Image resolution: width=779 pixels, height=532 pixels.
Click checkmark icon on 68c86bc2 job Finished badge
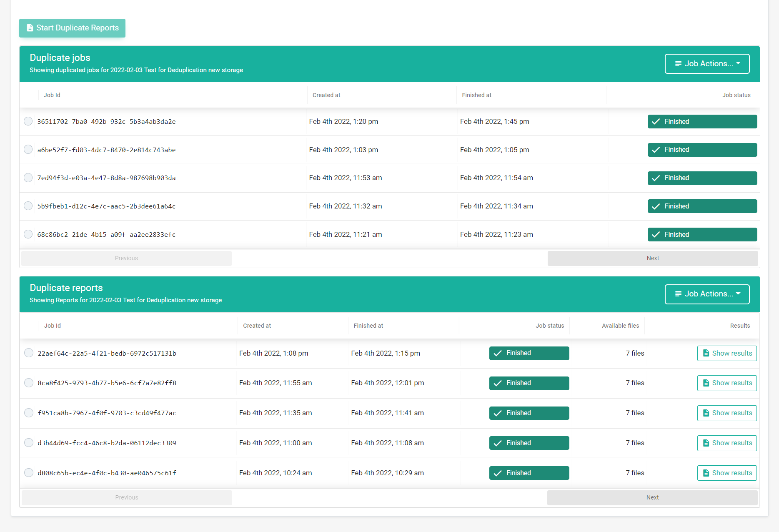pos(656,235)
